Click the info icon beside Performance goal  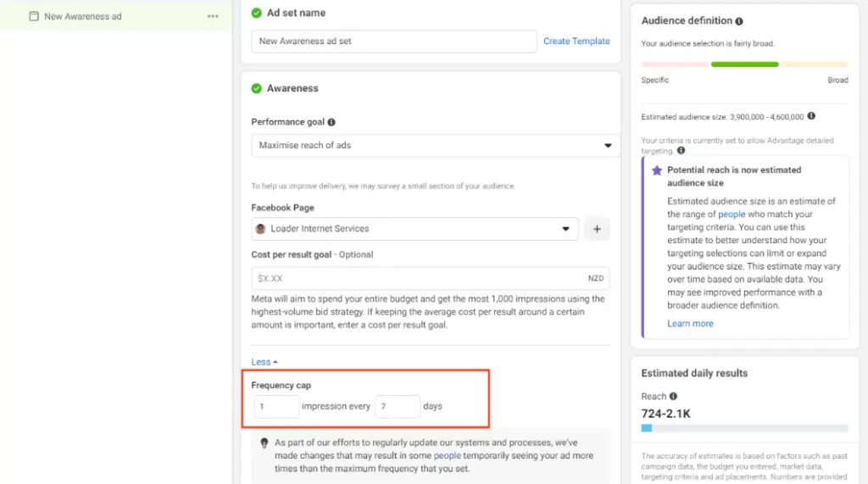coord(331,122)
